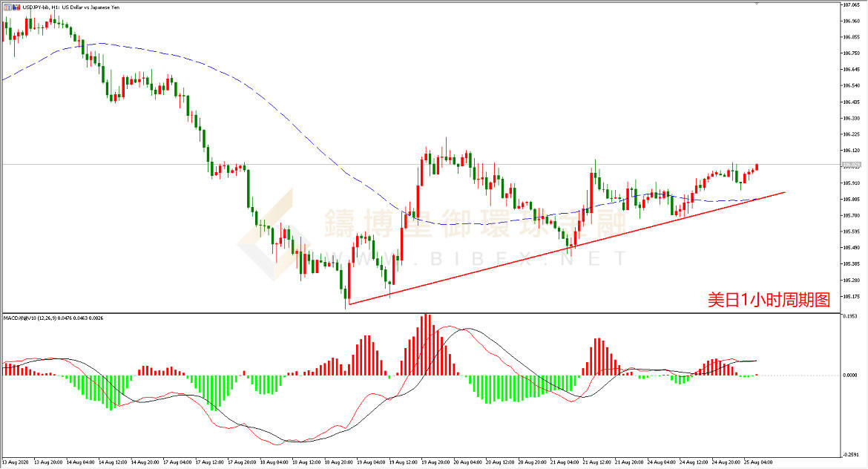868x469 pixels.
Task: Click the red 美日1小时周期图 annotation text
Action: coord(769,300)
